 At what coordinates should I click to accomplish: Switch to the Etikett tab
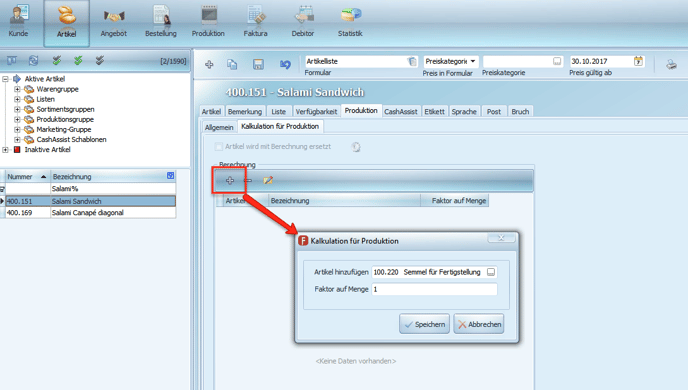pyautogui.click(x=434, y=111)
